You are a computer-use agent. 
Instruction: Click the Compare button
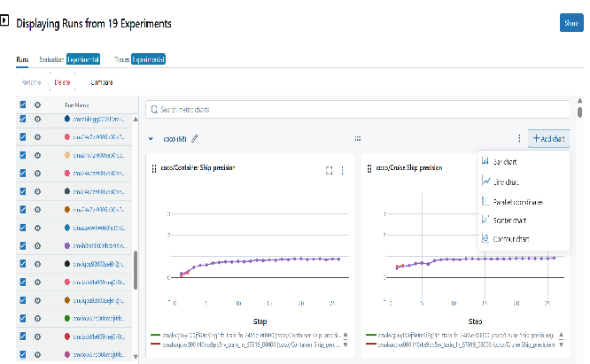tap(101, 81)
